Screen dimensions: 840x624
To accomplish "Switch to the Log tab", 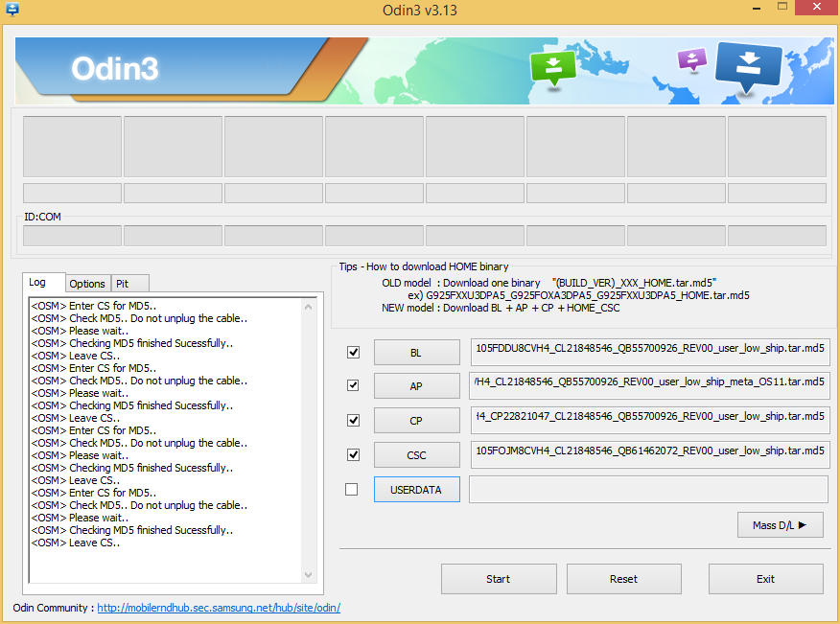I will 44,282.
